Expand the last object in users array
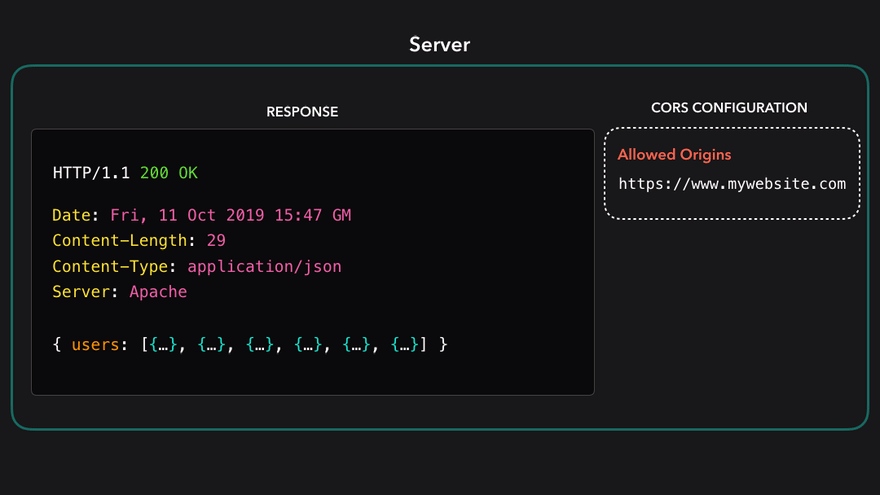880x495 pixels. point(405,345)
